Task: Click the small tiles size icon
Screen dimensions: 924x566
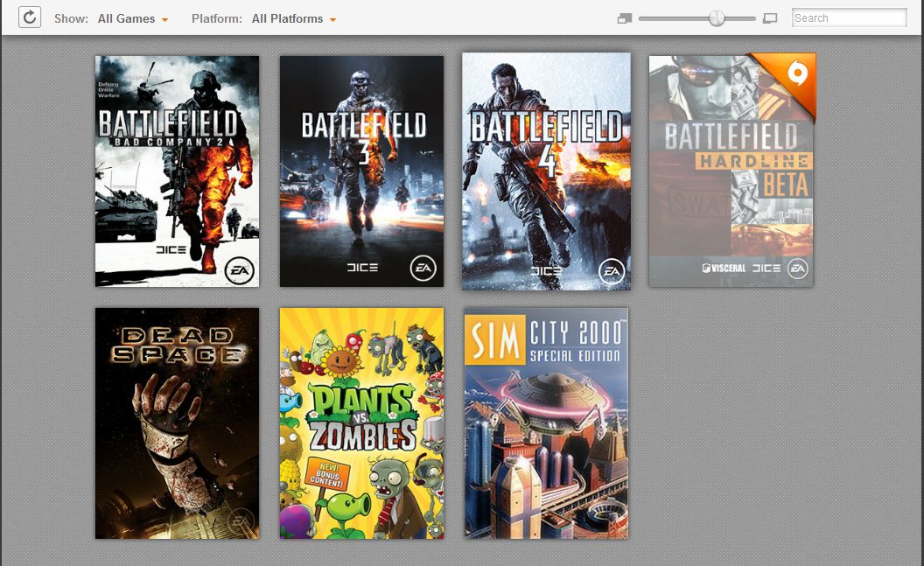Action: tap(625, 19)
